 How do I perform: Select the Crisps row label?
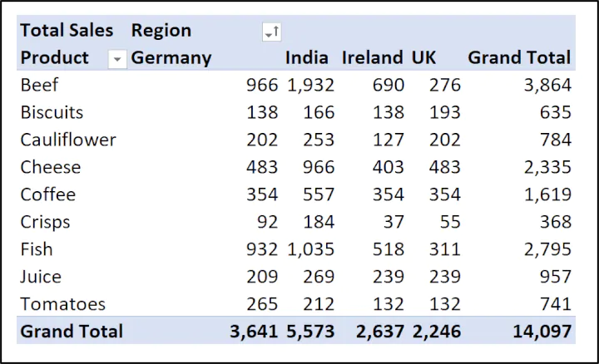[x=45, y=222]
